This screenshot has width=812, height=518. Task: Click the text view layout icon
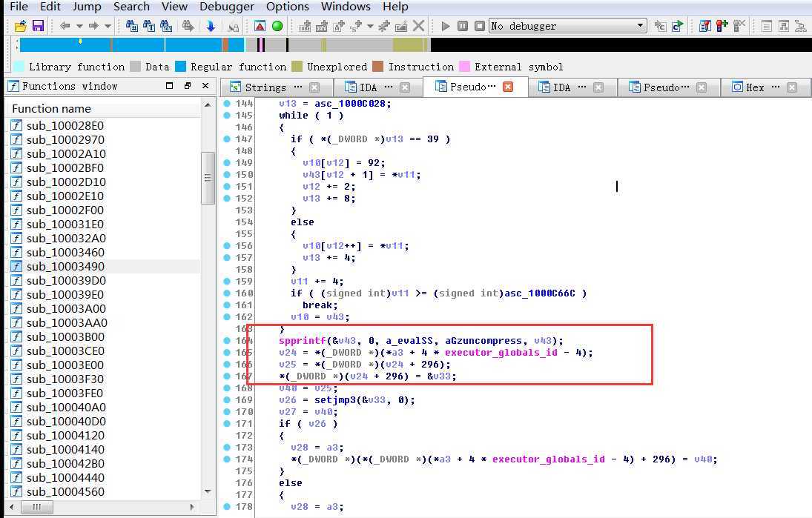click(767, 26)
